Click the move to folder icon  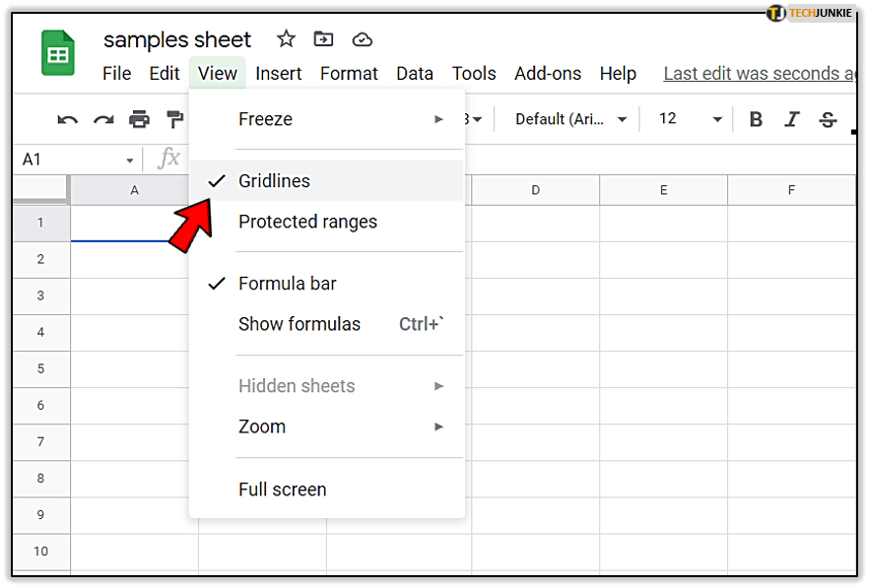pos(323,39)
